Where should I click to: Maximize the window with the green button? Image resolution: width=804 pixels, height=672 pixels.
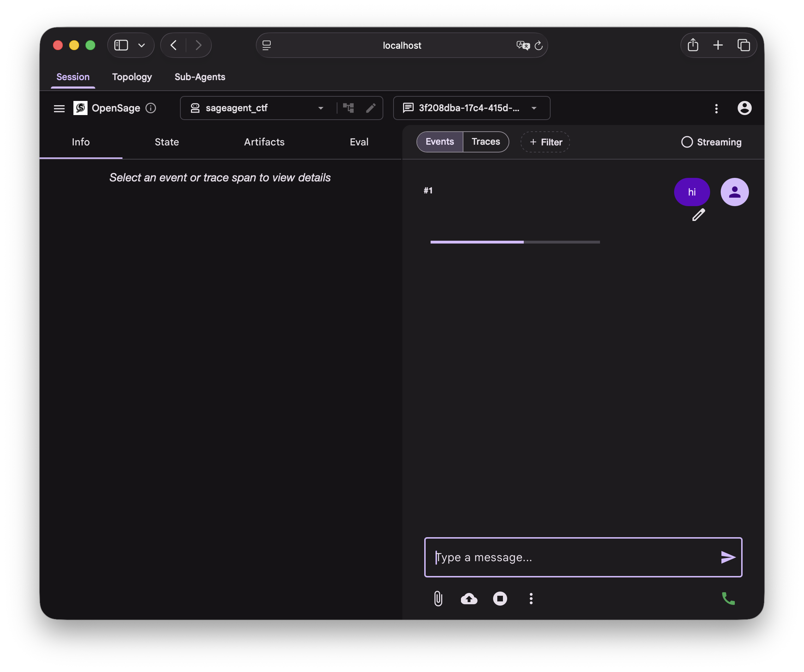[90, 46]
